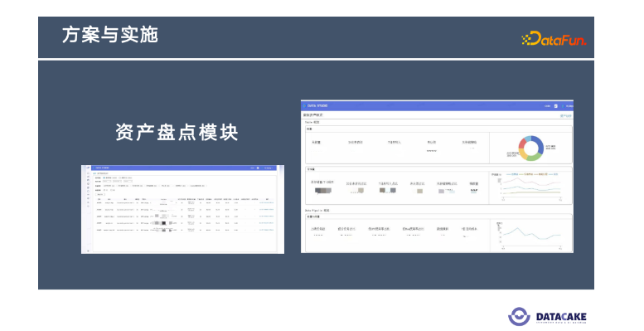Open the asset list table screenshot thumbnail
The height and width of the screenshot is (331, 644).
point(183,209)
